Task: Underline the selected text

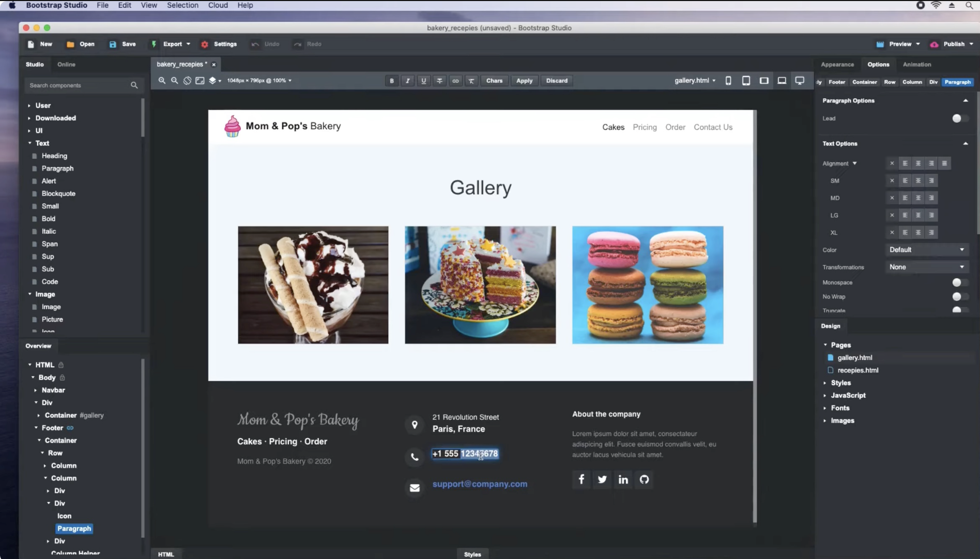Action: click(x=424, y=81)
